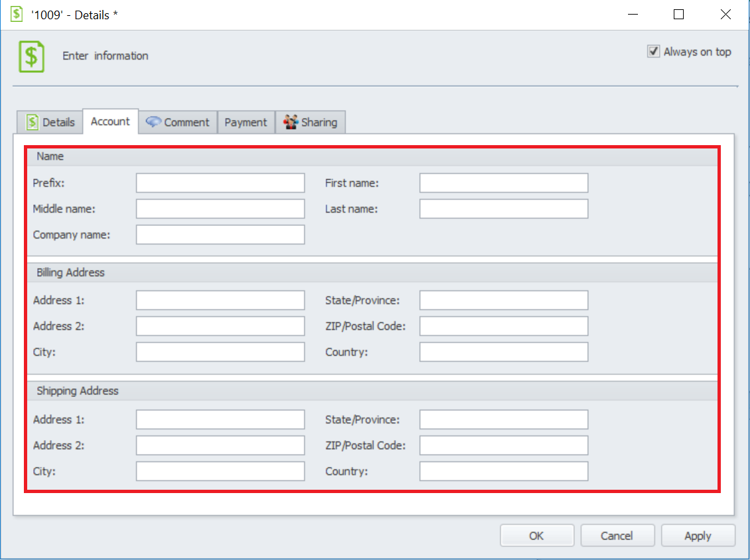Screen dimensions: 750x560
Task: Click the Cancel button
Action: coord(617,535)
